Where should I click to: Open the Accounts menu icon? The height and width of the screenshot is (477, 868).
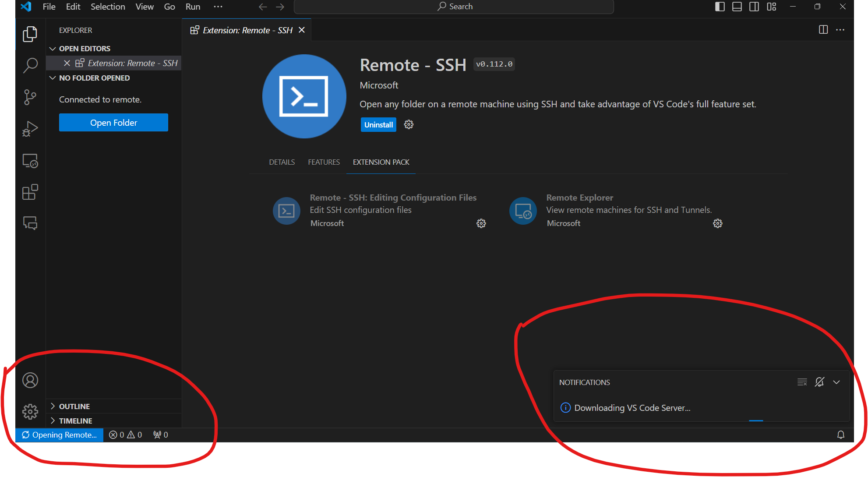click(30, 380)
